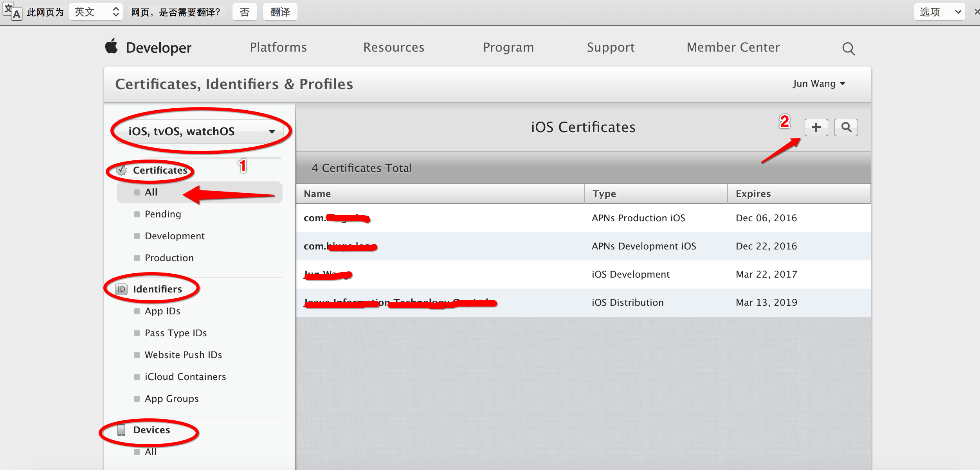Click the Mar 13, 2019 expiry date
This screenshot has height=470, width=980.
tap(766, 303)
